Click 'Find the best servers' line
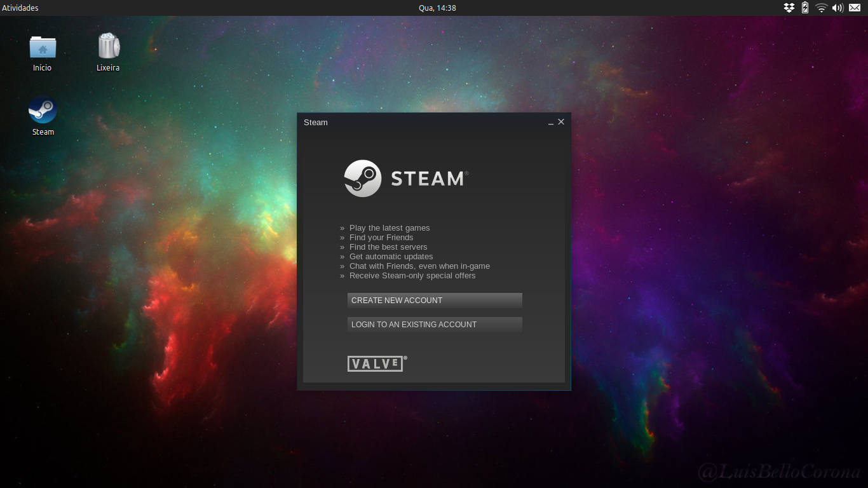 tap(388, 247)
